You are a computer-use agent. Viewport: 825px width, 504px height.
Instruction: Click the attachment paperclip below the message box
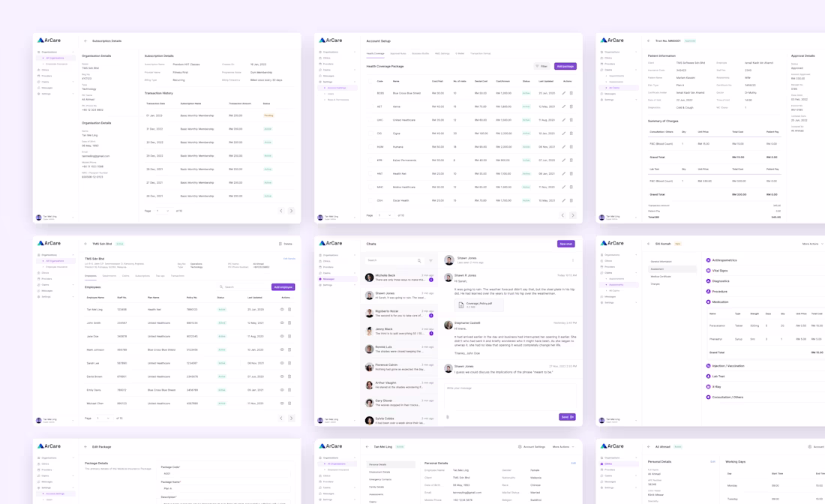click(448, 417)
